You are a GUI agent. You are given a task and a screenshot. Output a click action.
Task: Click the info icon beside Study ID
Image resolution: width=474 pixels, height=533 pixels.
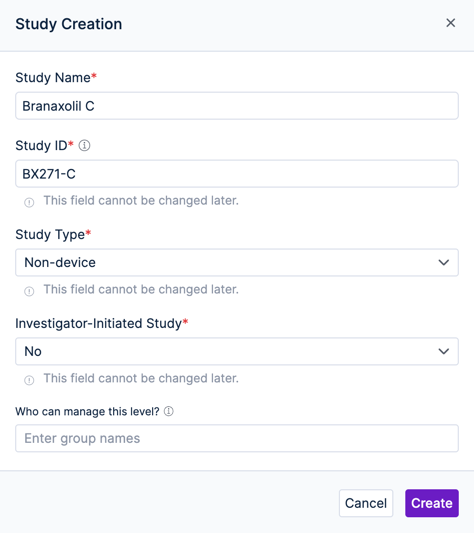coord(84,145)
